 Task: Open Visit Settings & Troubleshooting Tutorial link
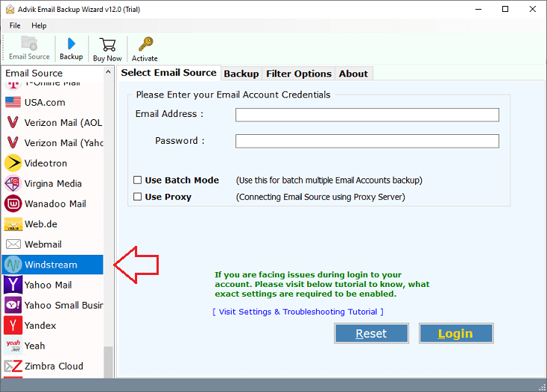pos(298,312)
